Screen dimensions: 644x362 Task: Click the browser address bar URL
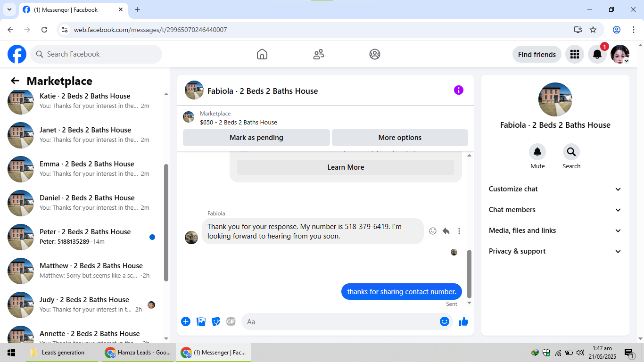150,30
